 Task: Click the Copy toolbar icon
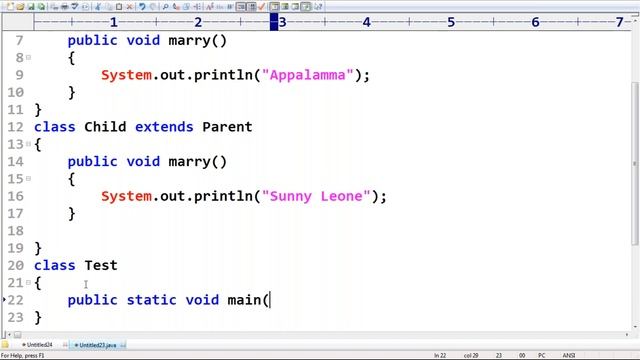[108, 7]
